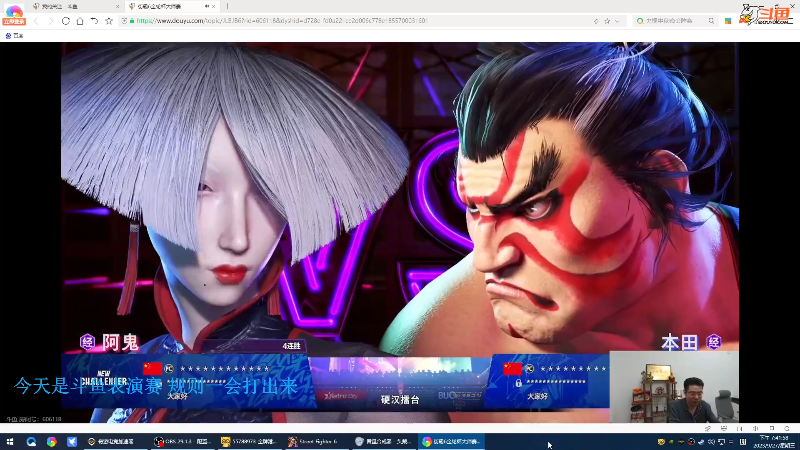Click the input method indicator in tray

pos(743,442)
